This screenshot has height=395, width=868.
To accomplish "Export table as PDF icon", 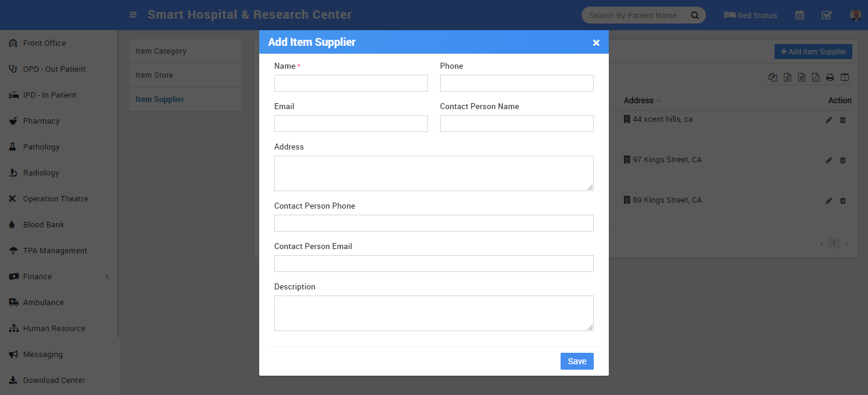I will 816,77.
